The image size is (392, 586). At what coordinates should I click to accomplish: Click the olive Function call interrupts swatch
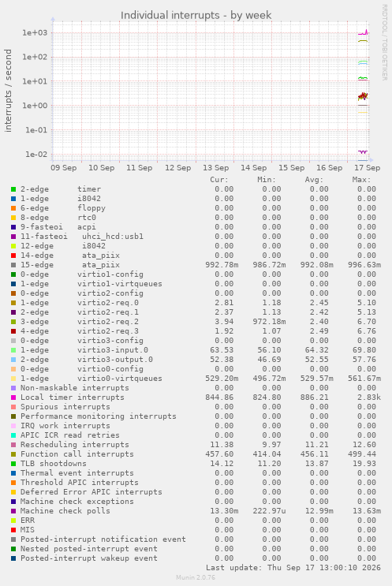13,454
